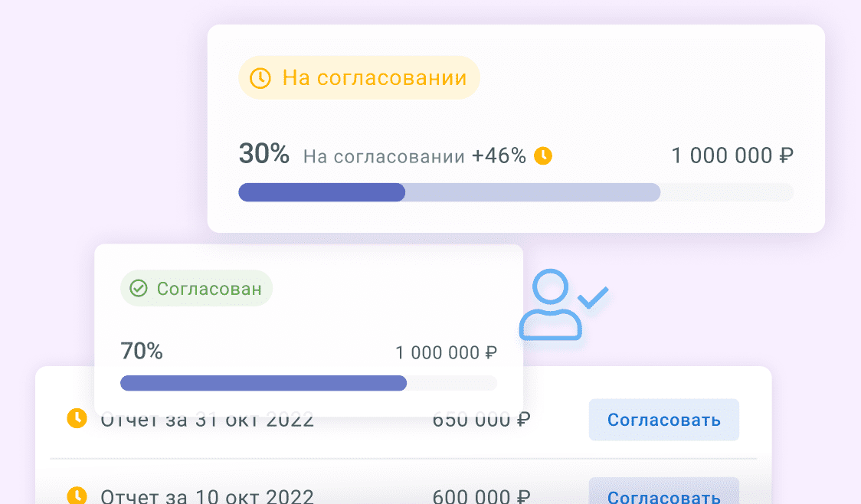Click the 30% percentage label

point(264,154)
